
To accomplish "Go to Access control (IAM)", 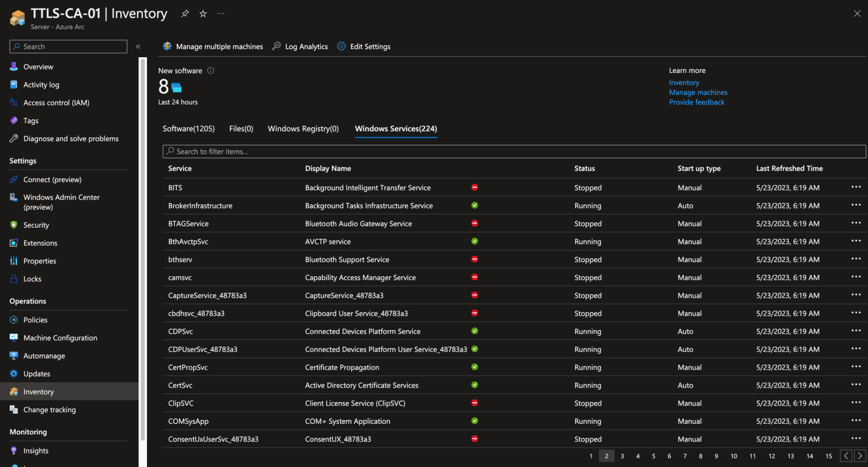I will (x=56, y=103).
